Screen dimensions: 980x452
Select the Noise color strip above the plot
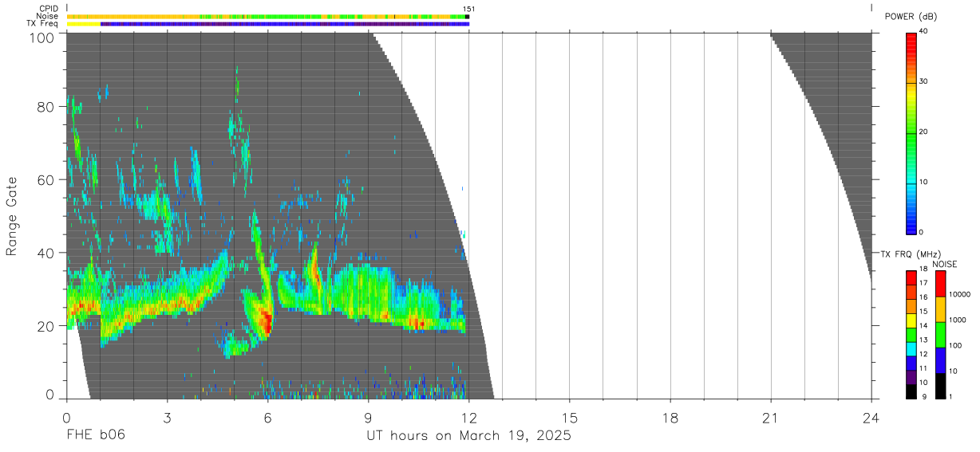[268, 16]
